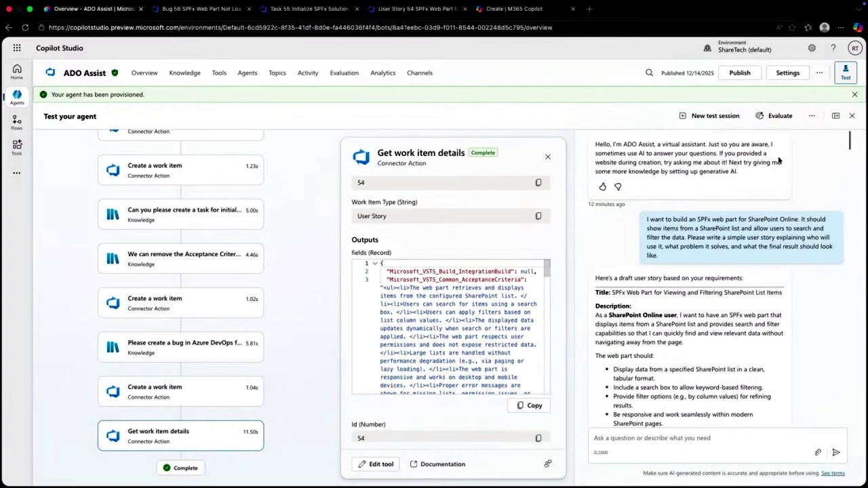Copy the User Story field value
This screenshot has height=488, width=868.
[x=538, y=216]
